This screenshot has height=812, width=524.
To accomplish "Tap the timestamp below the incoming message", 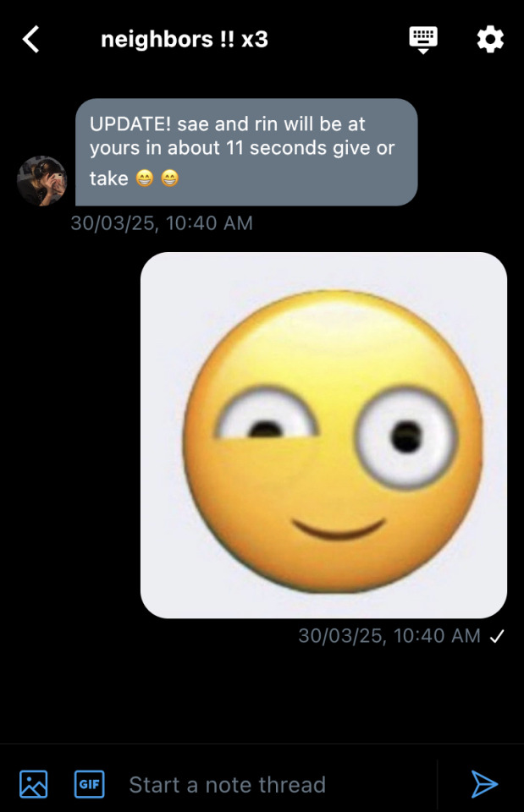I will pos(162,223).
